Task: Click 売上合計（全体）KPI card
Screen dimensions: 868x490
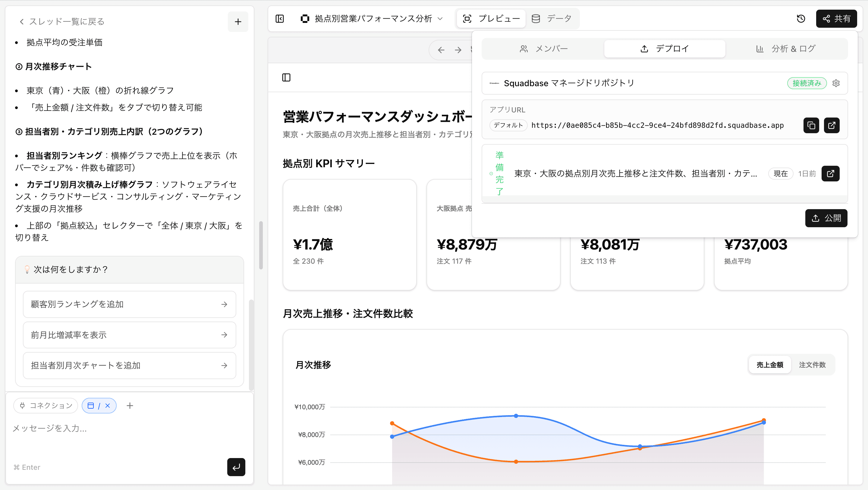Action: (350, 234)
